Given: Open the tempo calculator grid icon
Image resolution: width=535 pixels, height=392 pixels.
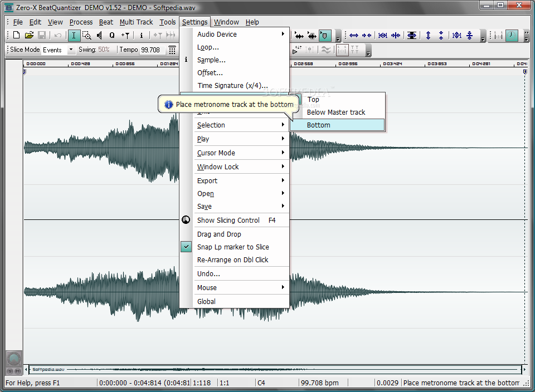Looking at the screenshot, I should [x=172, y=50].
